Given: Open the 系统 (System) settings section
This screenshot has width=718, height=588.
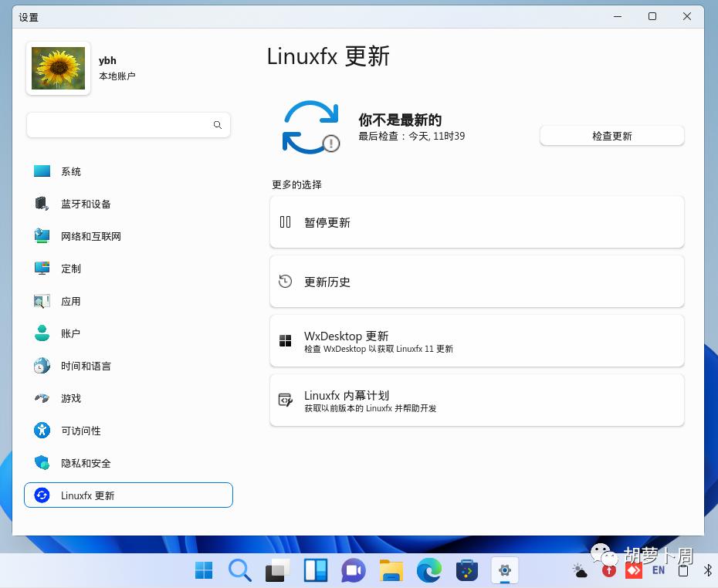Looking at the screenshot, I should coord(71,171).
